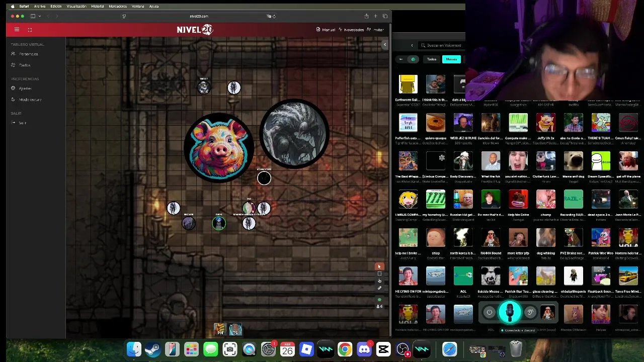Image resolution: width=644 pixels, height=362 pixels.
Task: Select the large grey monster token
Action: coord(295,133)
